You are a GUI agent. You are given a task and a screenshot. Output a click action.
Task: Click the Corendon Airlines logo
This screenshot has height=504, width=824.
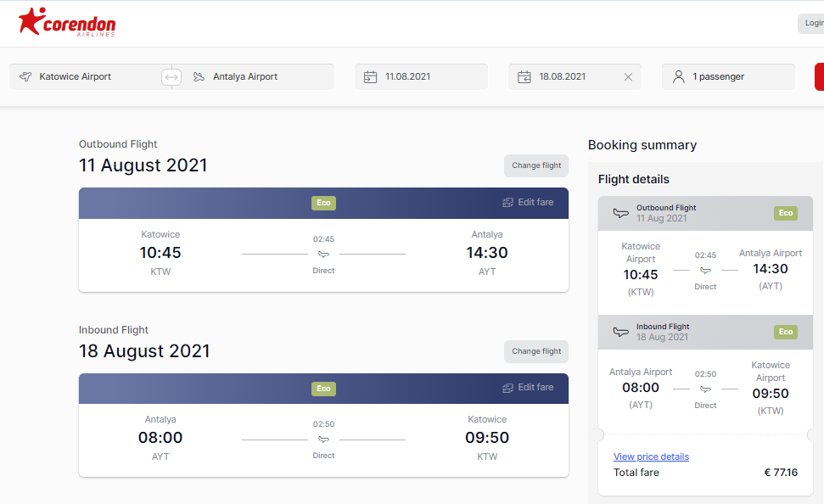(67, 22)
